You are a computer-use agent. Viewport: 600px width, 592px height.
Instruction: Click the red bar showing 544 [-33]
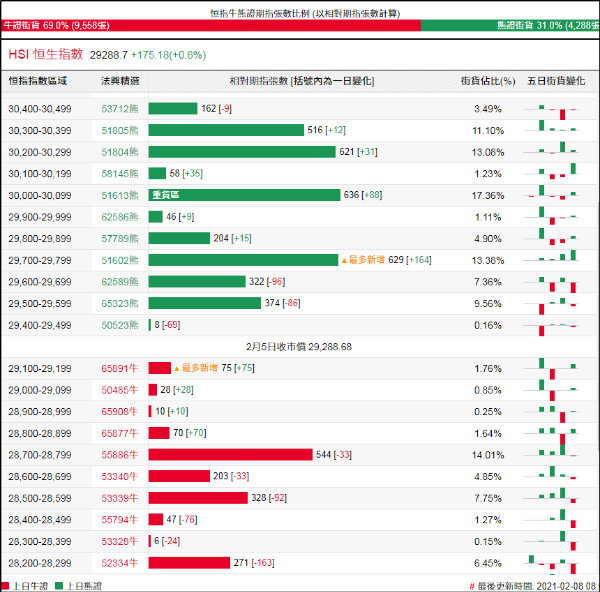coord(230,455)
